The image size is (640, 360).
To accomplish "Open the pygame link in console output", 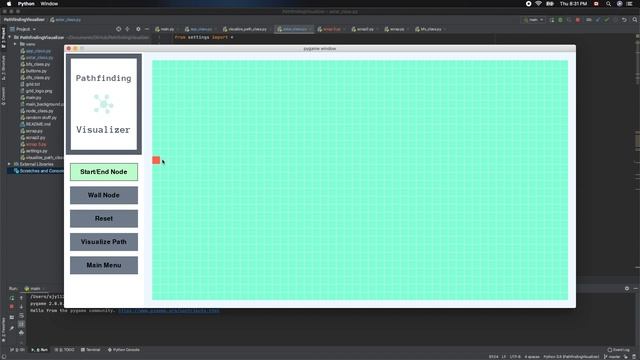I will pyautogui.click(x=169, y=311).
